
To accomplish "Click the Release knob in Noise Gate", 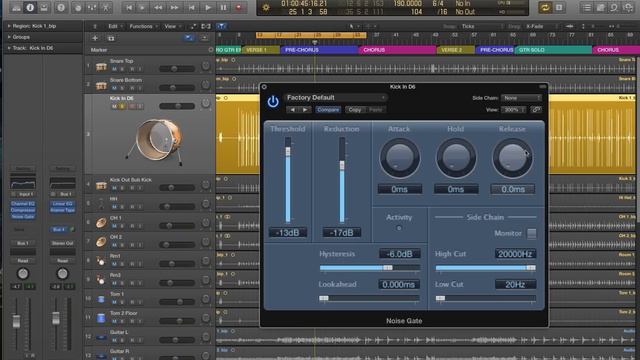I will [512, 158].
